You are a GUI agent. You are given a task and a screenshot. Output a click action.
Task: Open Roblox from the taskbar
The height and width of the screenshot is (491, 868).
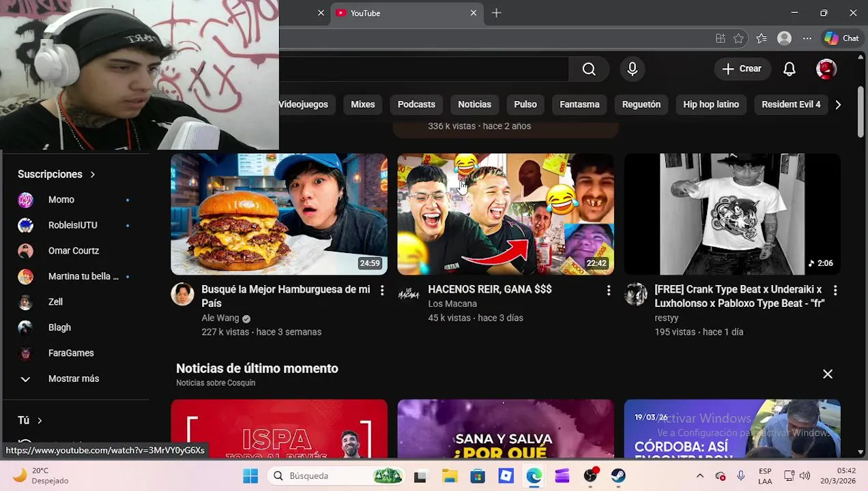[x=506, y=476]
